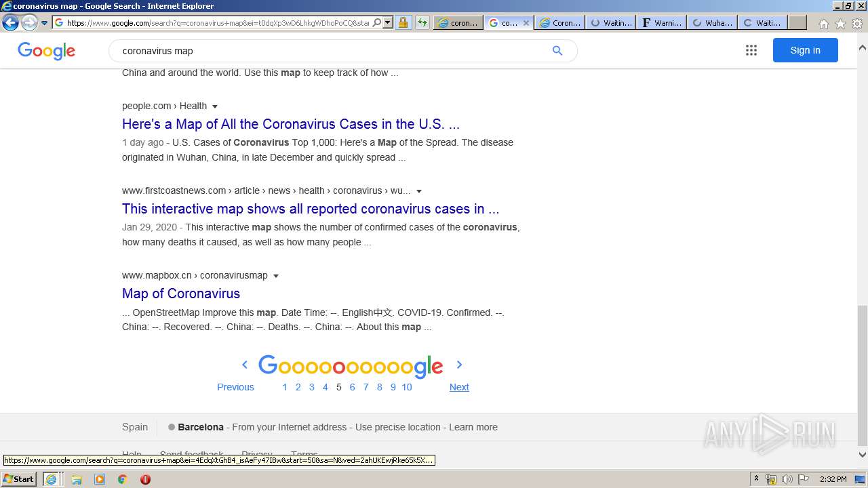Click the Previous pagination link

pyautogui.click(x=235, y=387)
